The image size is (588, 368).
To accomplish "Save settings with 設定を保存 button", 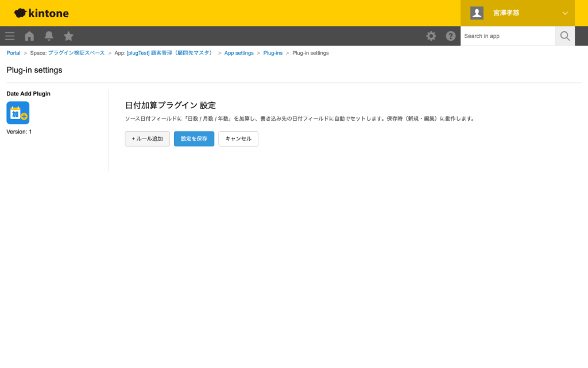I will coord(194,139).
